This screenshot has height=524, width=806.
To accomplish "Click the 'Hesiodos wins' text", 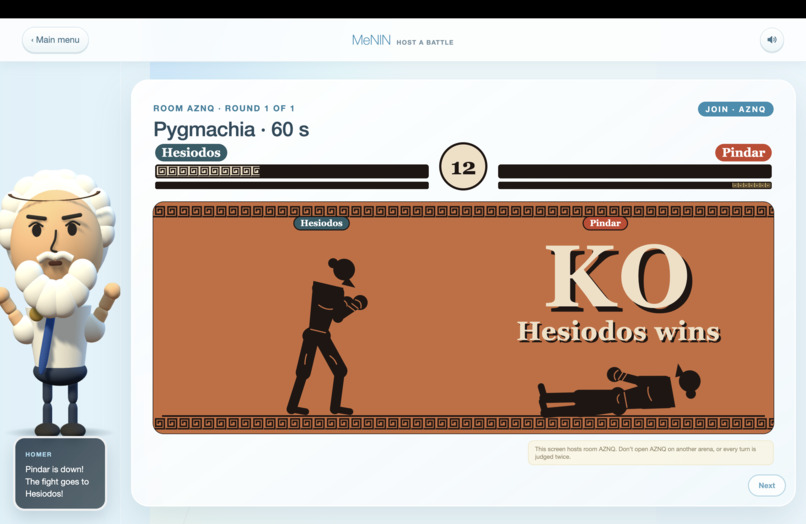I will tap(618, 332).
